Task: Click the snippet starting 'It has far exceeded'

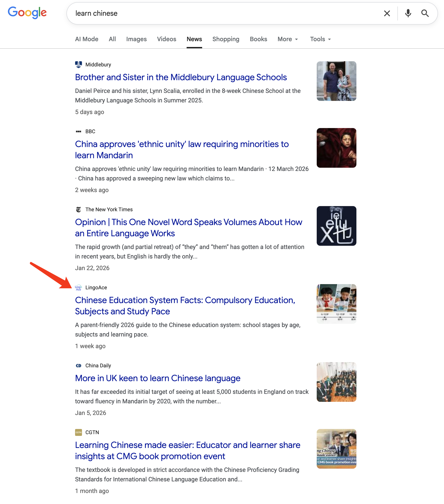Action: [x=192, y=396]
